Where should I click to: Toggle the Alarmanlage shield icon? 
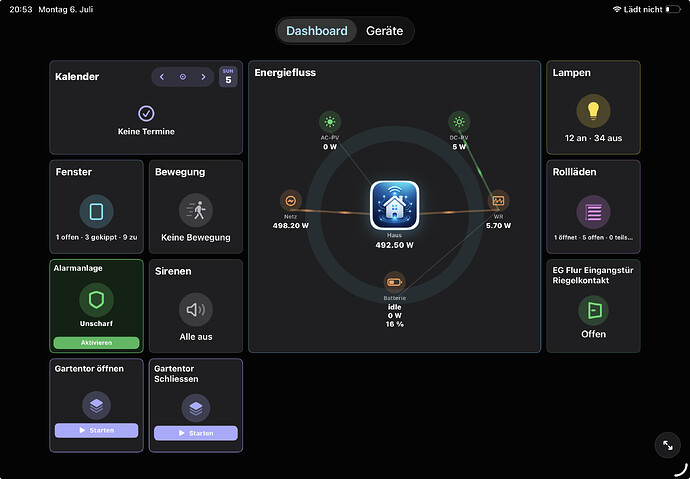96,300
